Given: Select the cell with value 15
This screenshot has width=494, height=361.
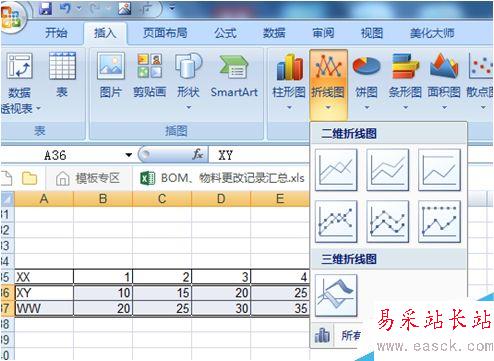Looking at the screenshot, I should (x=162, y=293).
